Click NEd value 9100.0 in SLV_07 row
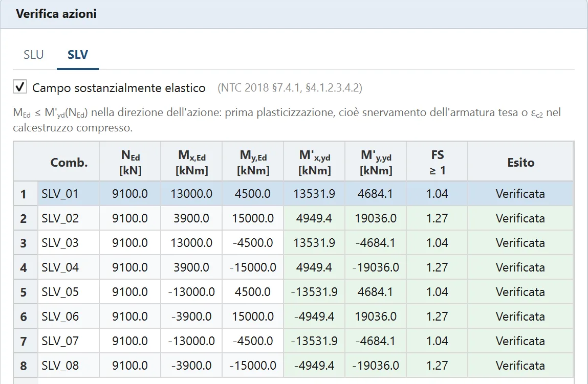This screenshot has height=384, width=588. coord(130,341)
